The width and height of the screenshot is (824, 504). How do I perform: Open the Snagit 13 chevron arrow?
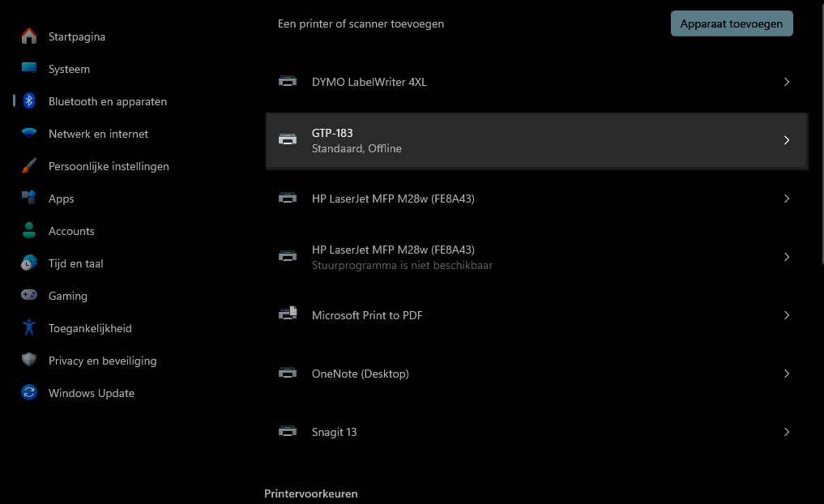pos(786,432)
